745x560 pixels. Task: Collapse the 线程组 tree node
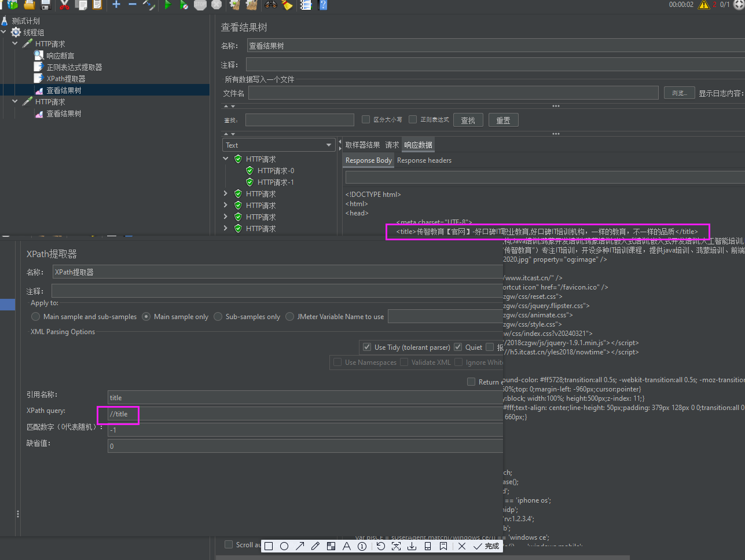(4, 32)
